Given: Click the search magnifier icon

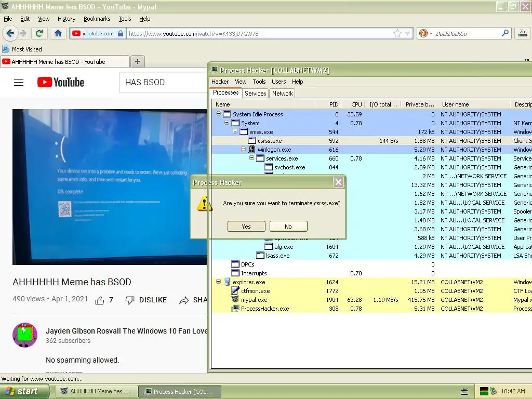Looking at the screenshot, I should coord(505,33).
